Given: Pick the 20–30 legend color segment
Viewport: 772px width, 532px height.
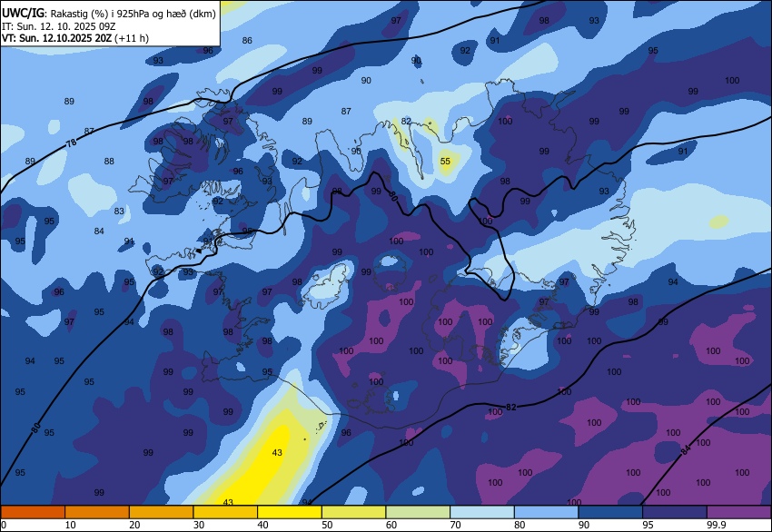Looking at the screenshot, I should 161,512.
